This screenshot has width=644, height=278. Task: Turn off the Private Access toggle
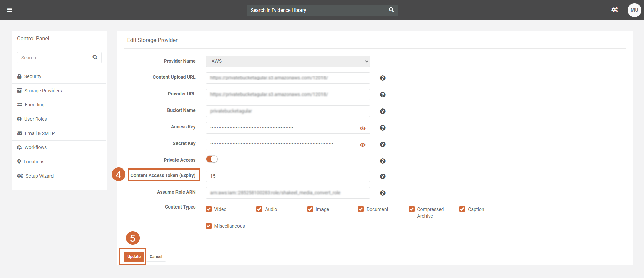click(212, 159)
